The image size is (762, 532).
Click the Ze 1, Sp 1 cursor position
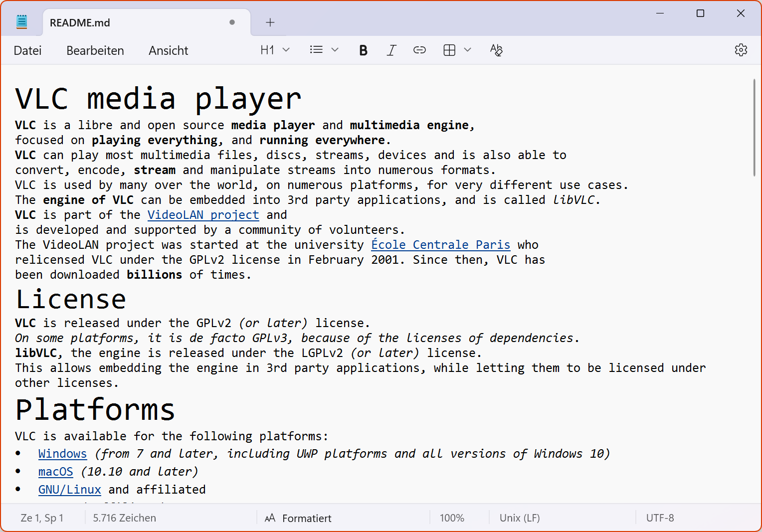click(x=42, y=518)
